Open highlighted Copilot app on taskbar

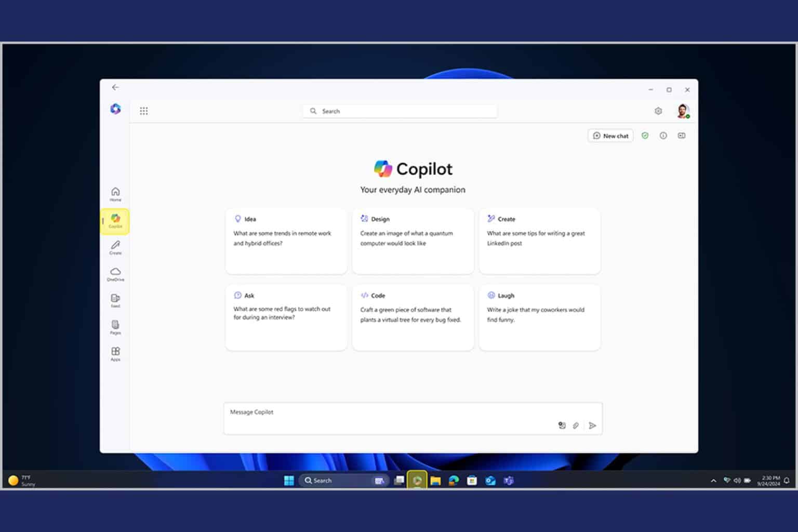pos(417,481)
